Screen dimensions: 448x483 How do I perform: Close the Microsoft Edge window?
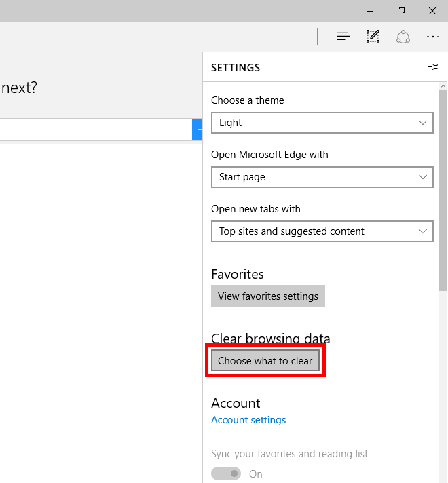click(432, 11)
